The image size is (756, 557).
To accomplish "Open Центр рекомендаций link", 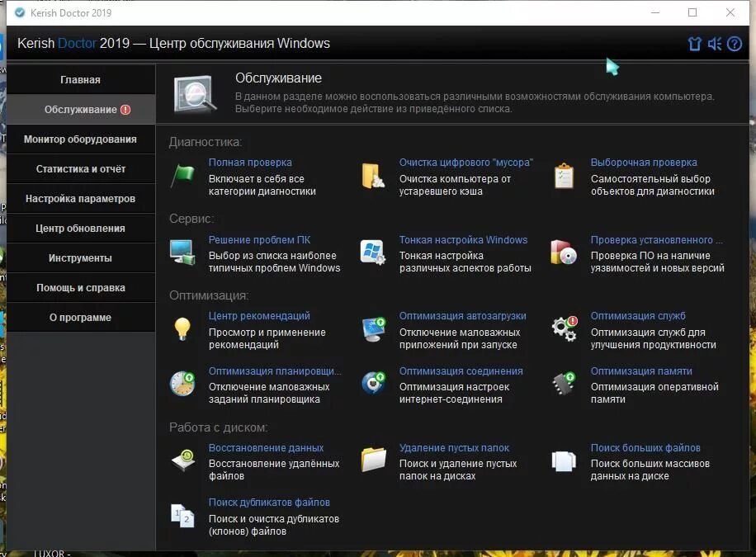I will [x=259, y=316].
